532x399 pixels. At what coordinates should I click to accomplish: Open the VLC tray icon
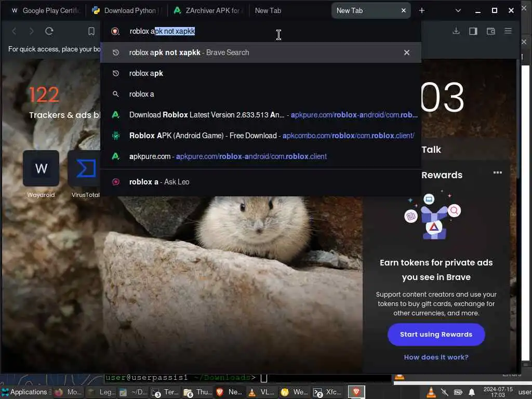[x=431, y=393]
